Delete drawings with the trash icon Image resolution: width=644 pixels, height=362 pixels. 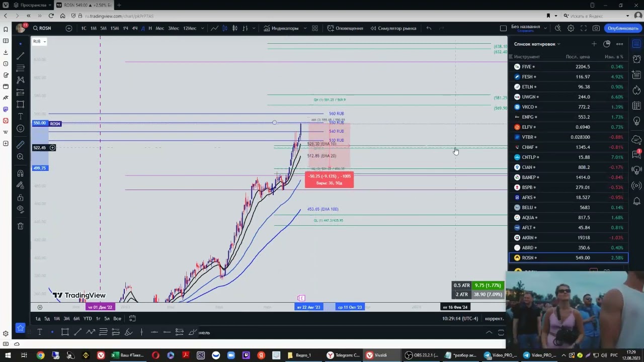click(x=20, y=226)
